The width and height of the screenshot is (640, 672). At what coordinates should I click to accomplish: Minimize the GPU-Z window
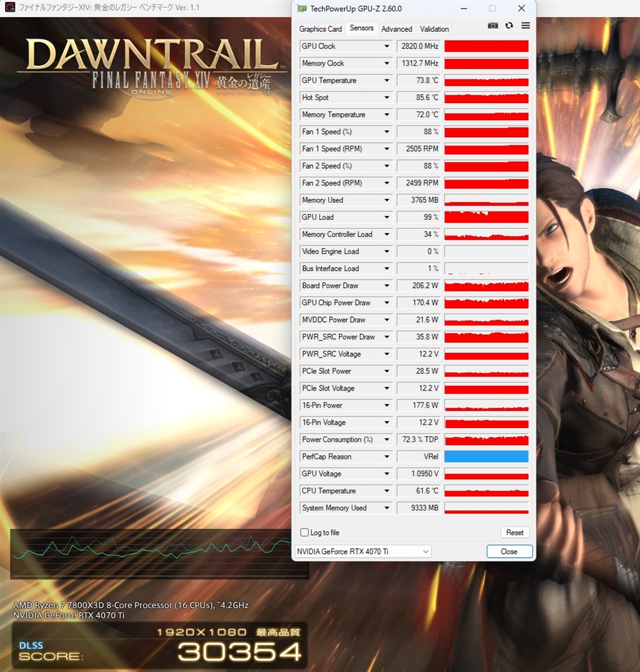464,9
